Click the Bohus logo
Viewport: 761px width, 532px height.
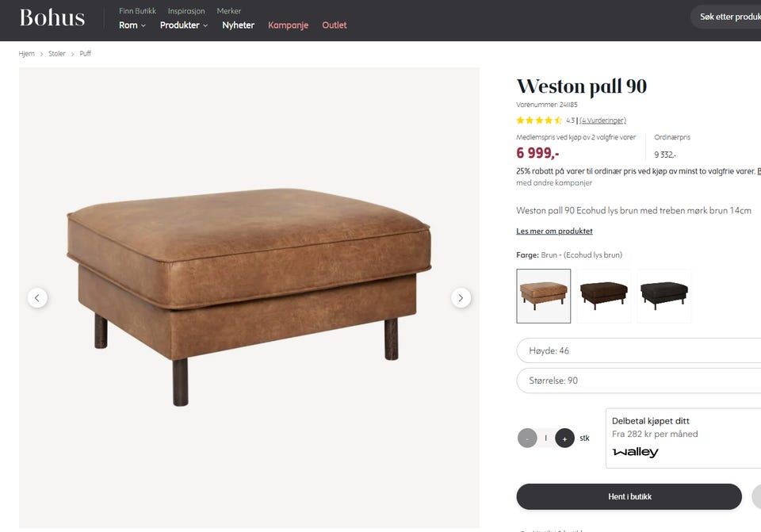[x=52, y=17]
